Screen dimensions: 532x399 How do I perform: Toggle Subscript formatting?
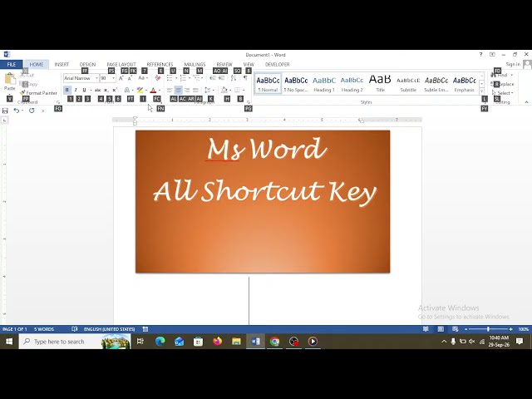pyautogui.click(x=106, y=90)
